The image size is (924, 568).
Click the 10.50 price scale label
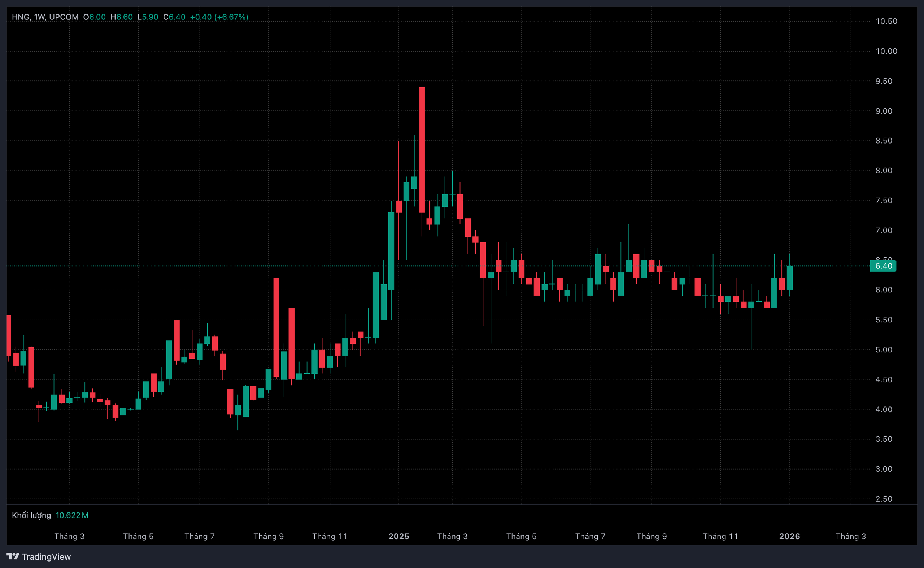tap(886, 21)
